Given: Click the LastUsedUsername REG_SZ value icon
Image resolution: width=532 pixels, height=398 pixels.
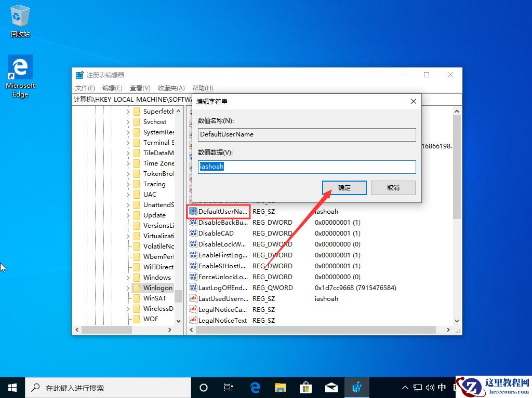Looking at the screenshot, I should pyautogui.click(x=193, y=298).
